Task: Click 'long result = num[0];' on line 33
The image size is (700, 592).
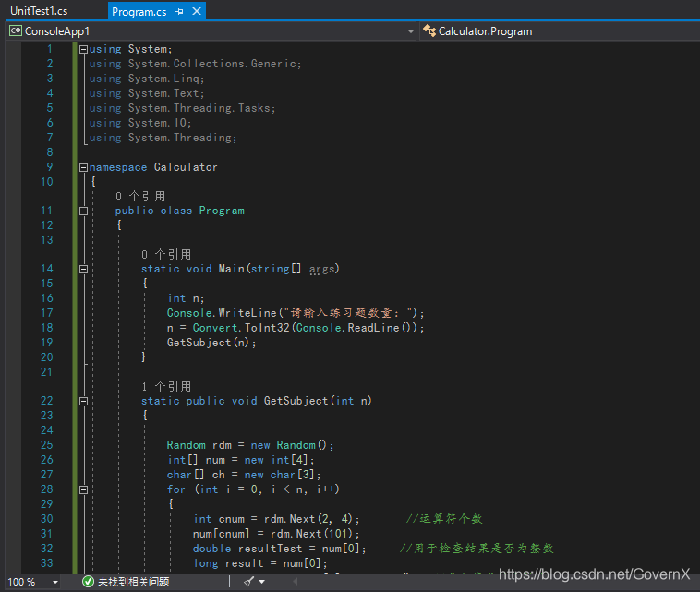Action: tap(260, 563)
